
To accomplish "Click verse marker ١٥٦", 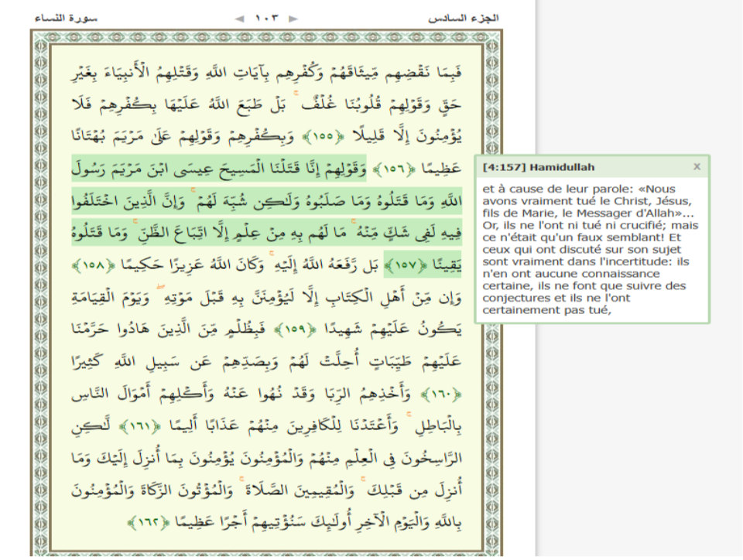I will pyautogui.click(x=393, y=169).
